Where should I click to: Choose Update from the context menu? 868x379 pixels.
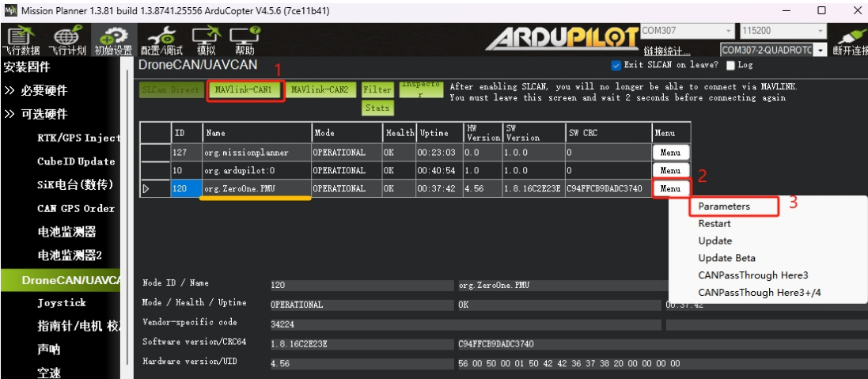tap(714, 241)
